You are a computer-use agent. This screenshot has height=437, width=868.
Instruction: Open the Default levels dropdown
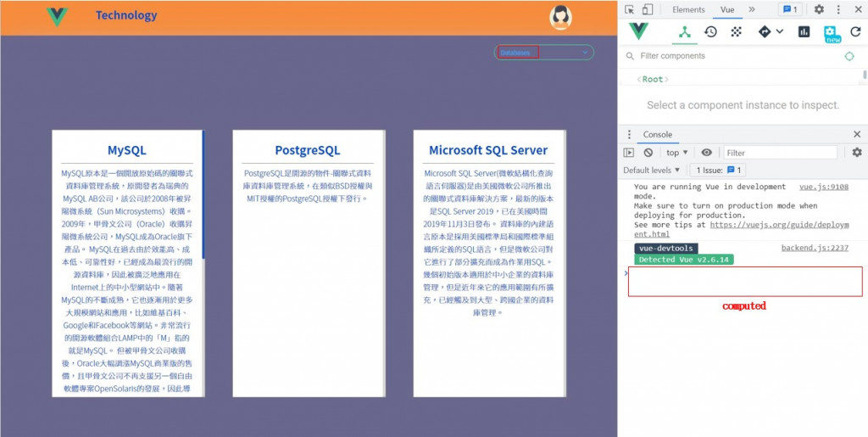[x=652, y=170]
